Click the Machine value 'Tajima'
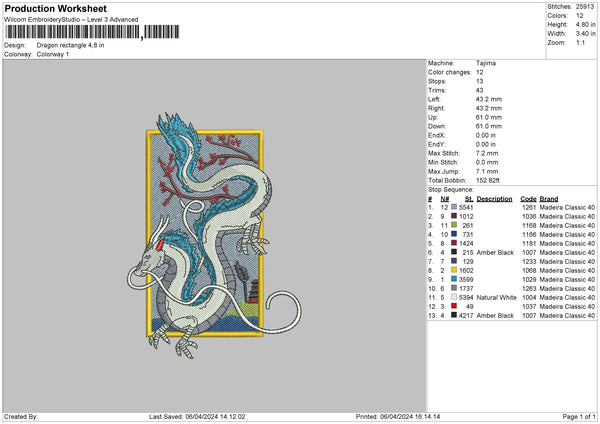This screenshot has width=600, height=424. [x=486, y=63]
